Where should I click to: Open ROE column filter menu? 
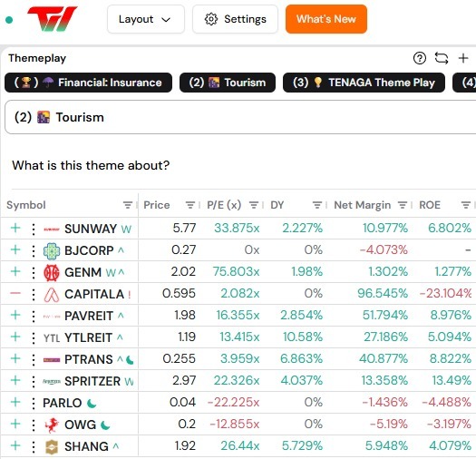[x=466, y=205]
